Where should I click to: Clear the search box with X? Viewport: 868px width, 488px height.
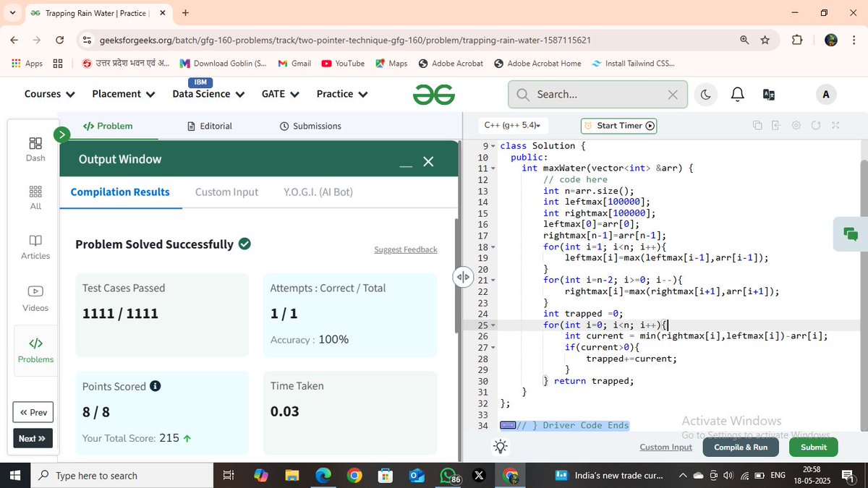pyautogui.click(x=673, y=94)
